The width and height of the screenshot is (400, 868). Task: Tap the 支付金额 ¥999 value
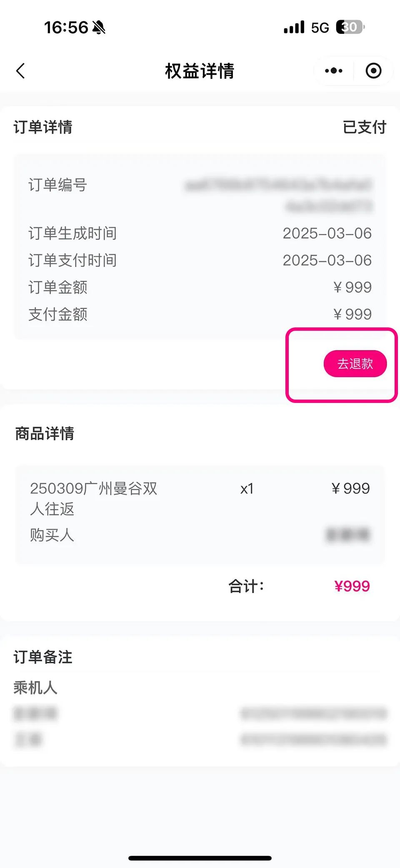[x=352, y=314]
